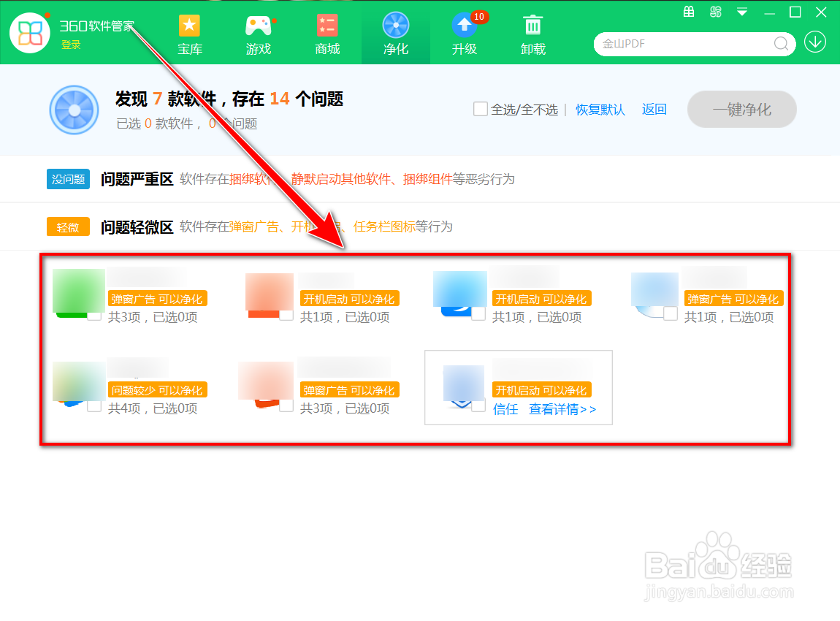Open the gift box promotions icon
The height and width of the screenshot is (621, 840).
[x=687, y=12]
